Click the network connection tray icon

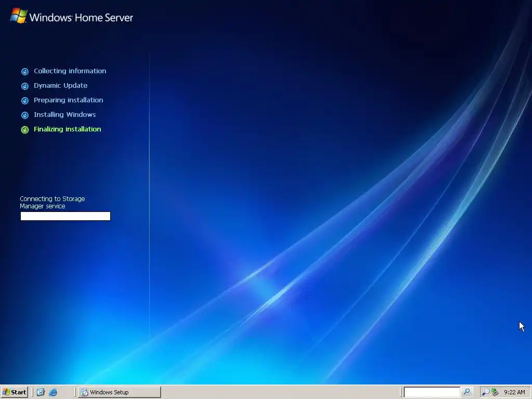coord(495,392)
